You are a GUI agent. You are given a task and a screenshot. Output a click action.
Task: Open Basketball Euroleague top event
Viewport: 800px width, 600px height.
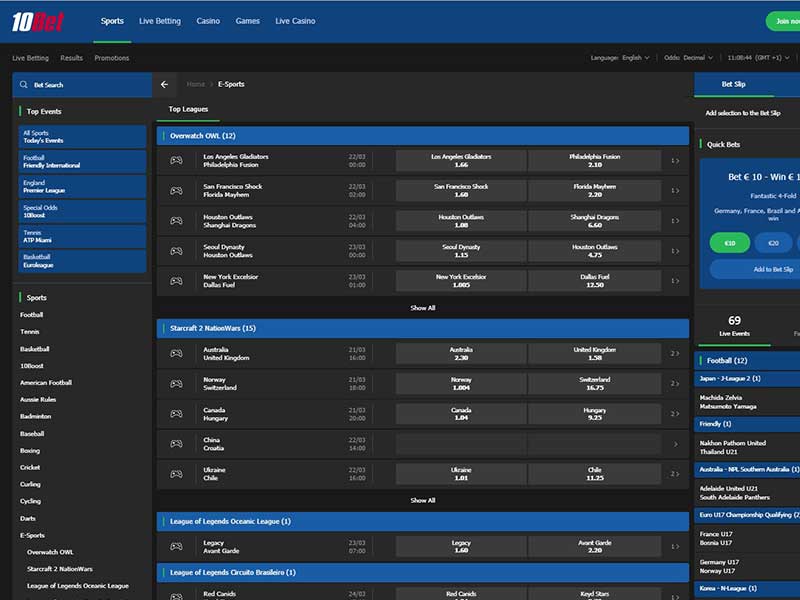[x=83, y=261]
